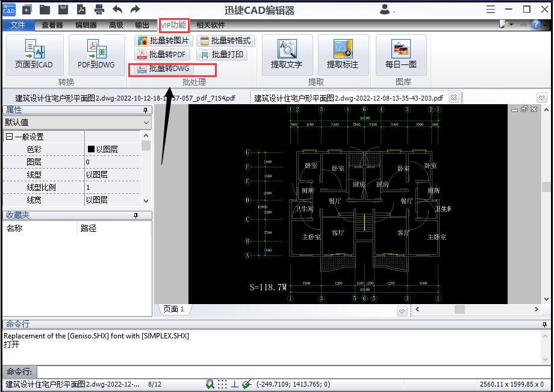Screen dimensions: 554x392
Task: Click the black 色彩 color swatch
Action: (x=91, y=149)
